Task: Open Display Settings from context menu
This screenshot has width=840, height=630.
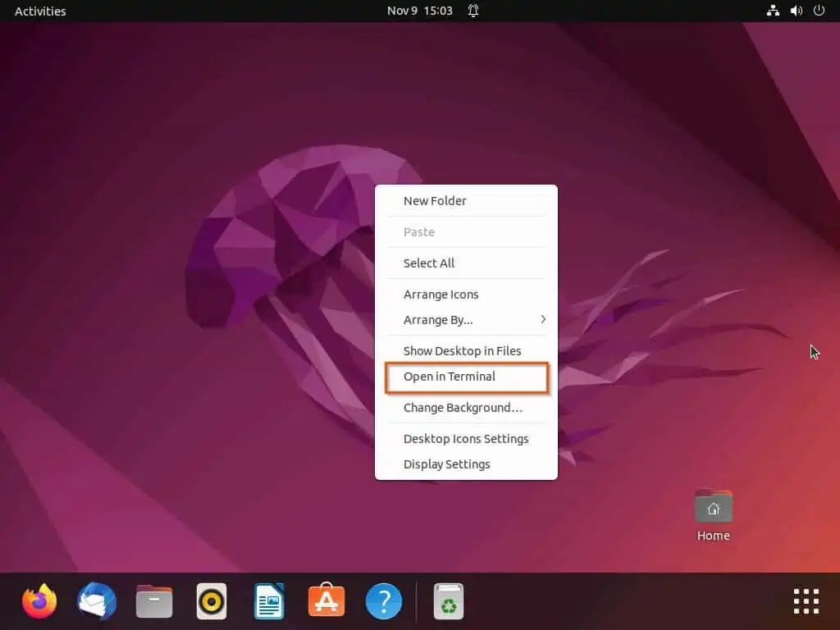Action: tap(466, 464)
